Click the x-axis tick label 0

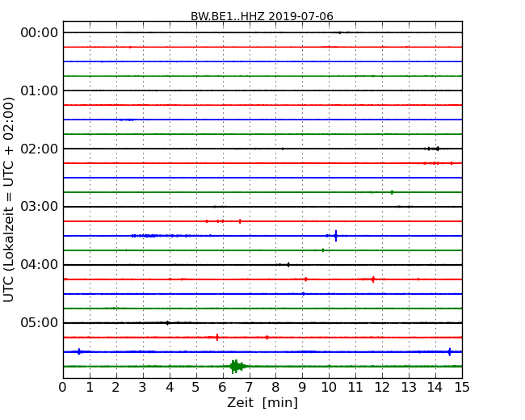(63, 388)
